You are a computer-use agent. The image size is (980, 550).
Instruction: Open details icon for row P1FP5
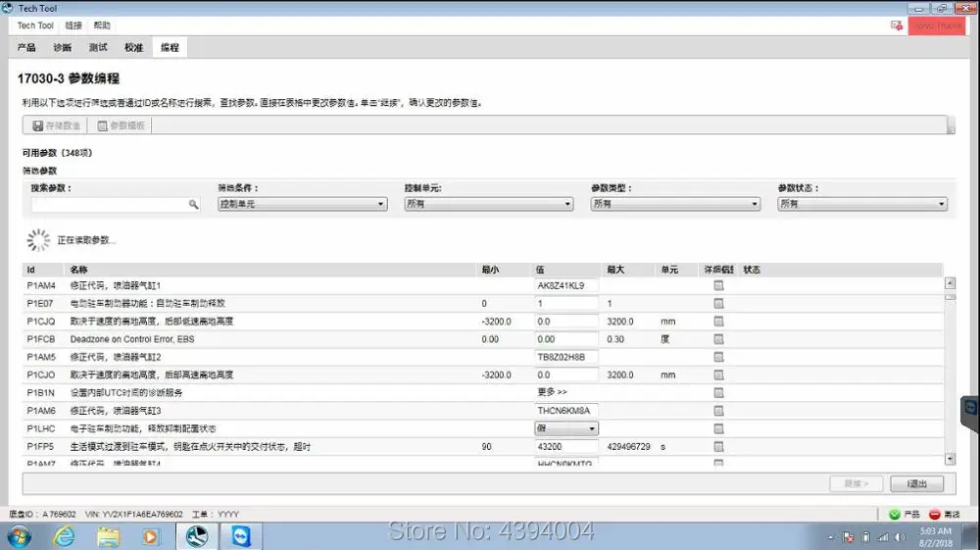[x=718, y=446]
